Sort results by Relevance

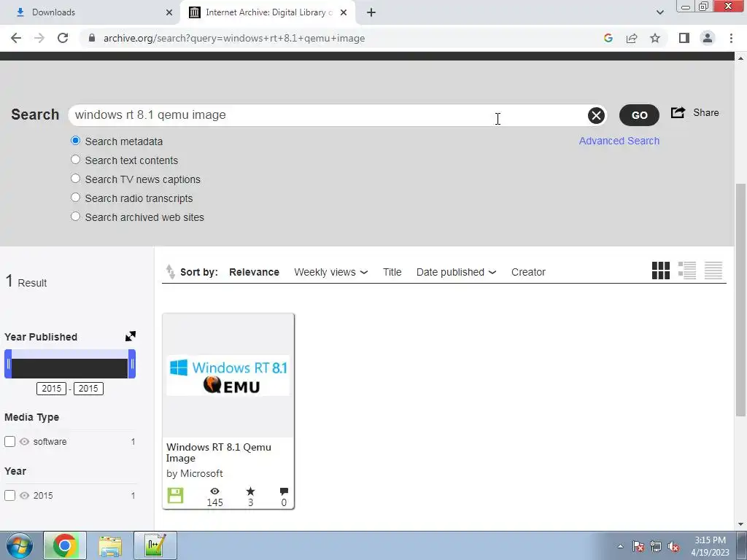point(254,272)
